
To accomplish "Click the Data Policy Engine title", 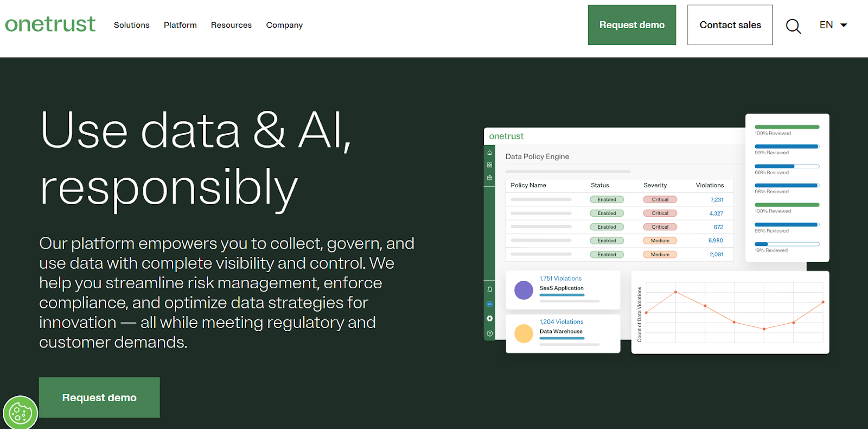I will click(537, 156).
